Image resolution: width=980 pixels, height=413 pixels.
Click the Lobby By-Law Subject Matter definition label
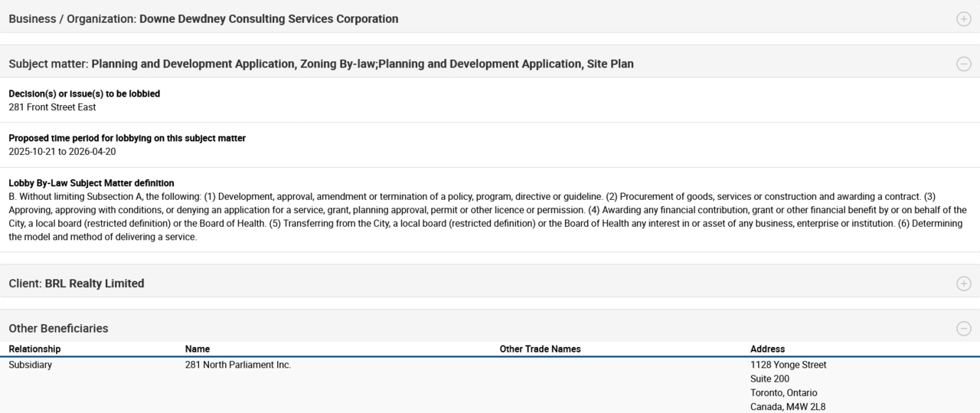pos(91,183)
